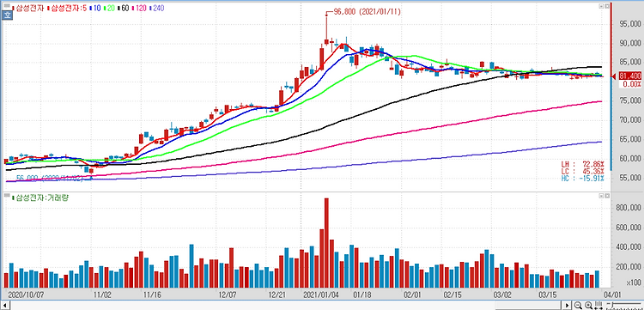Click the blue 호 button

7,15
